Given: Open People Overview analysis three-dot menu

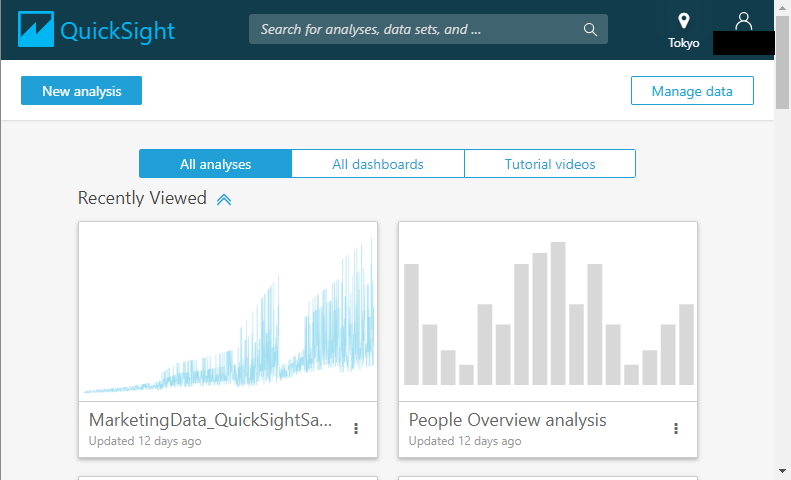Looking at the screenshot, I should point(676,428).
